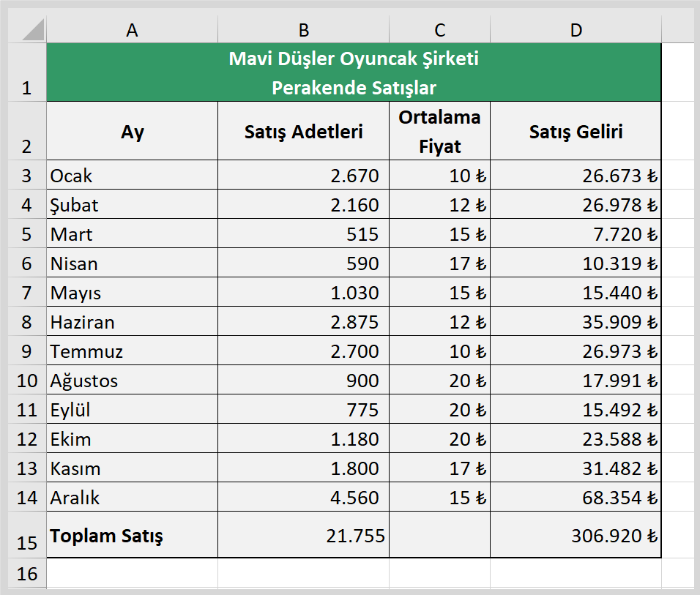This screenshot has height=595, width=700.
Task: Click the Ocak cell
Action: [x=132, y=175]
